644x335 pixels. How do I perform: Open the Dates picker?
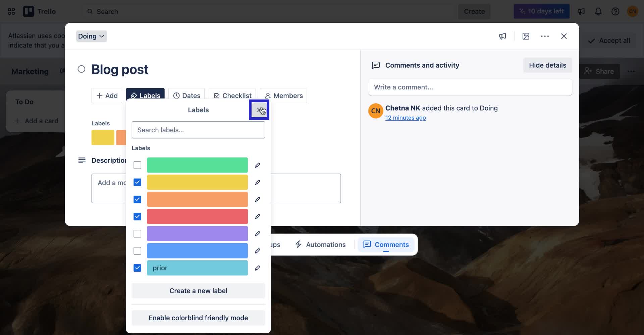tap(186, 95)
